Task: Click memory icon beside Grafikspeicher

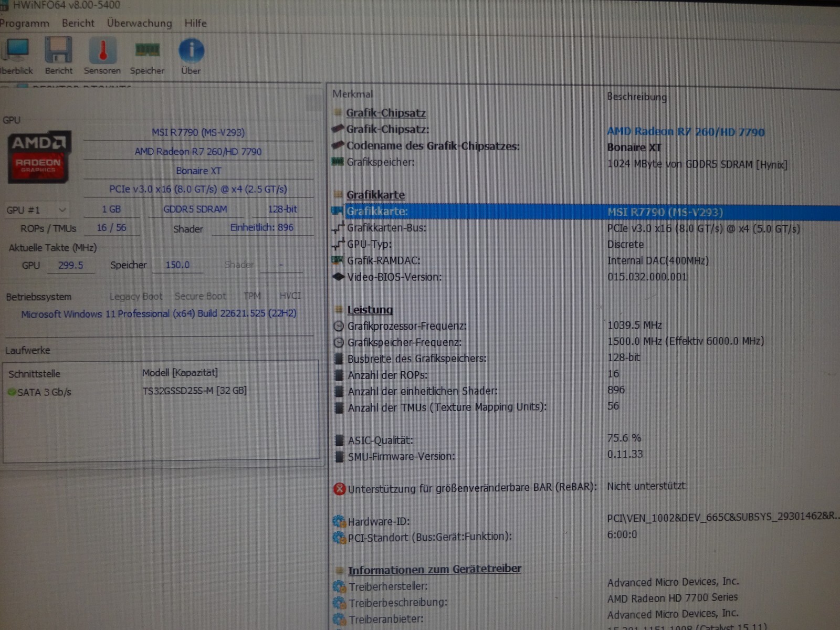Action: (x=338, y=162)
